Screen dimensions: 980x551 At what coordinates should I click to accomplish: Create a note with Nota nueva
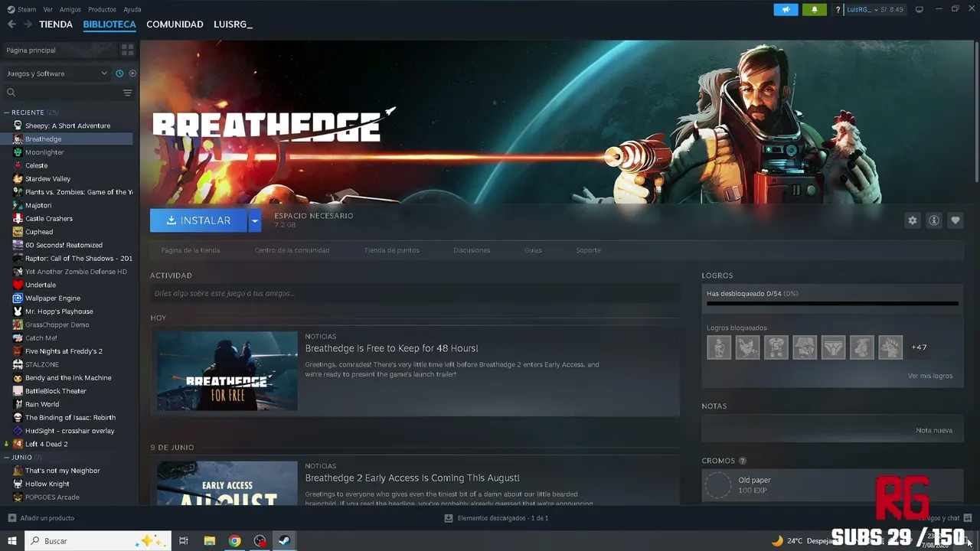(934, 430)
